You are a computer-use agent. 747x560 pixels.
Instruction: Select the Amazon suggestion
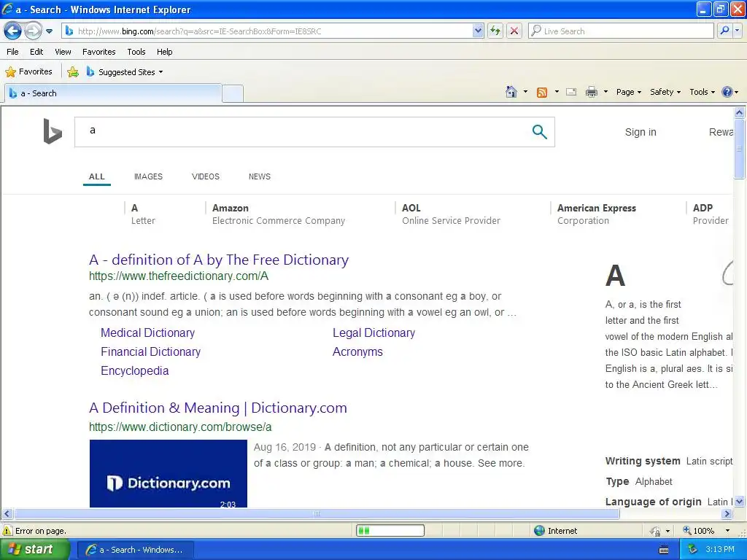(278, 214)
